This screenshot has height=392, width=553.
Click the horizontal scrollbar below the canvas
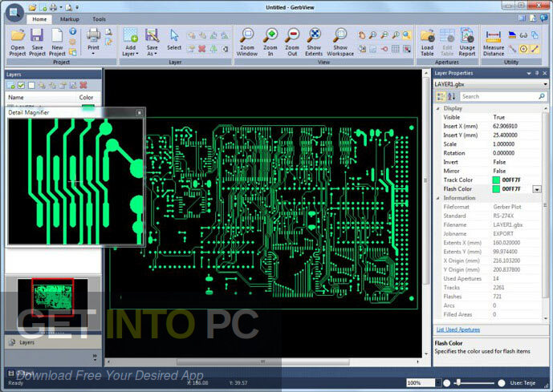[x=262, y=362]
